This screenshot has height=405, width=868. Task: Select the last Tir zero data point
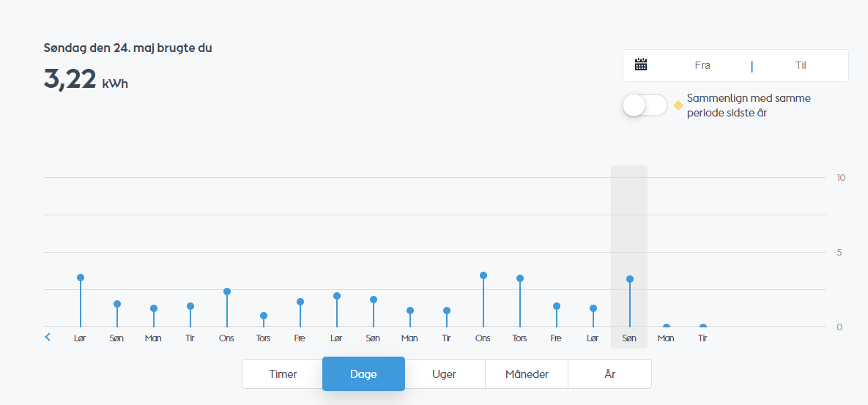coord(703,327)
